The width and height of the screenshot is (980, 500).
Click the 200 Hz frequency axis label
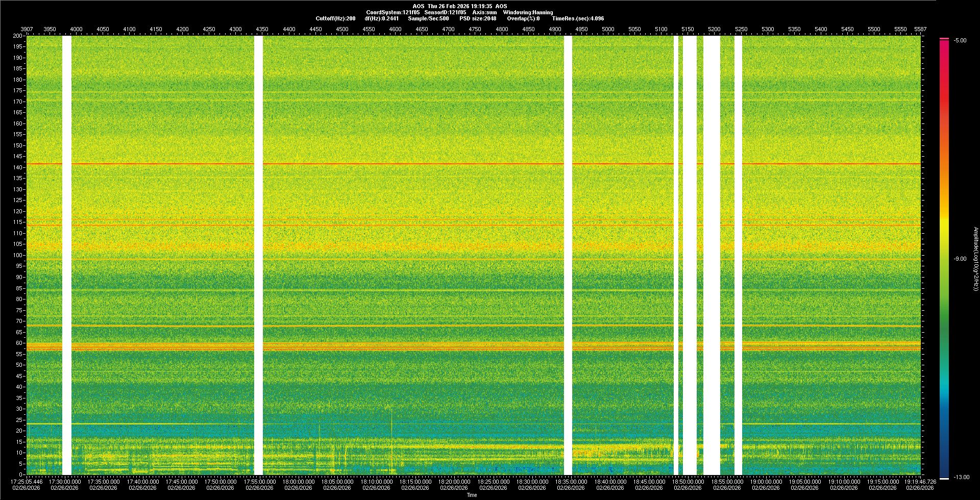(17, 36)
